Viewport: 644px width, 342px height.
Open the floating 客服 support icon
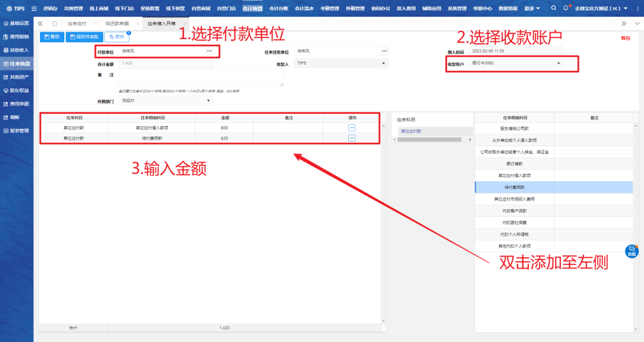click(631, 251)
